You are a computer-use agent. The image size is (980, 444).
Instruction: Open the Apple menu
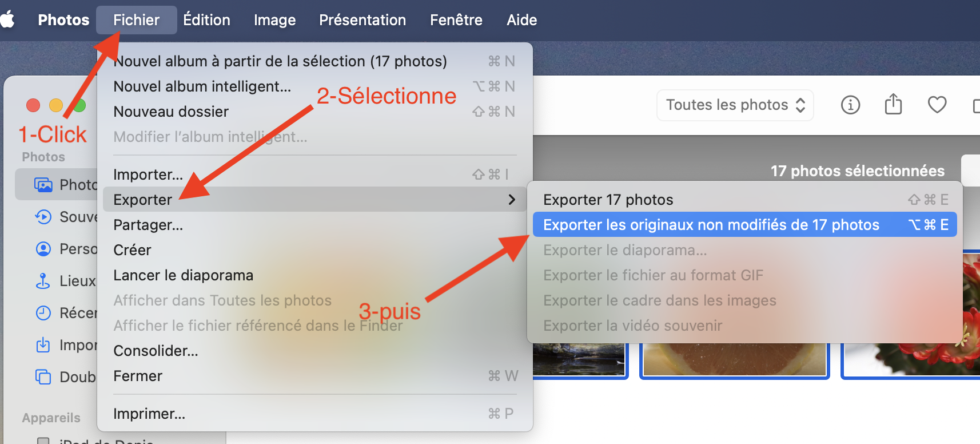point(8,20)
